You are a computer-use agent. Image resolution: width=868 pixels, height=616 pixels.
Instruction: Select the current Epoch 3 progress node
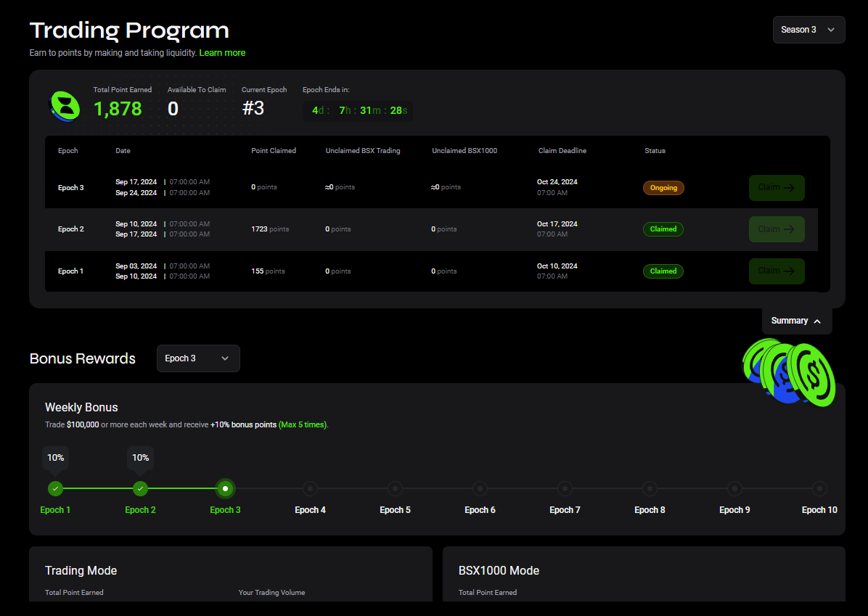(226, 488)
